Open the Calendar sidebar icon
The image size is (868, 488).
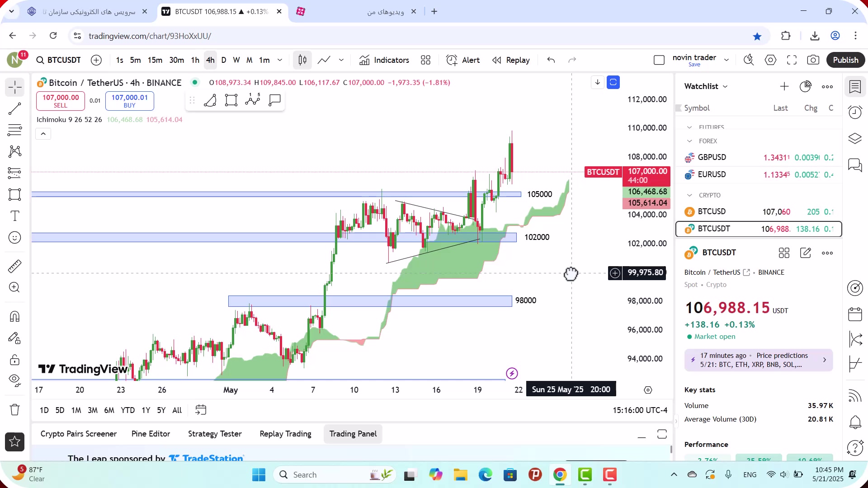(x=855, y=314)
